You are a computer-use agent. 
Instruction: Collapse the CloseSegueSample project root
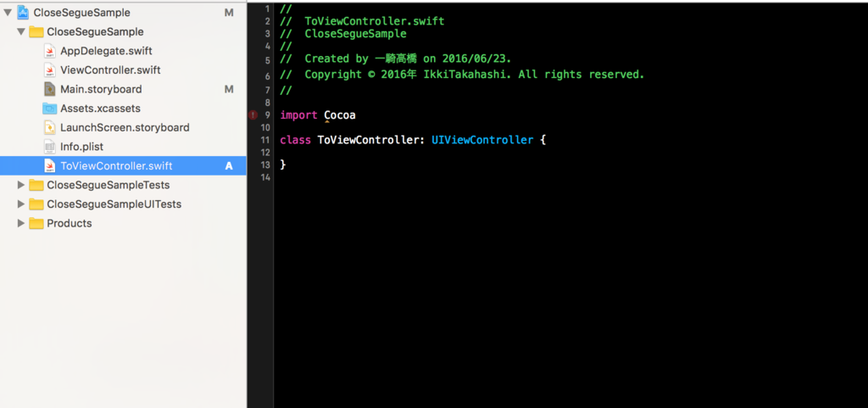coord(8,12)
